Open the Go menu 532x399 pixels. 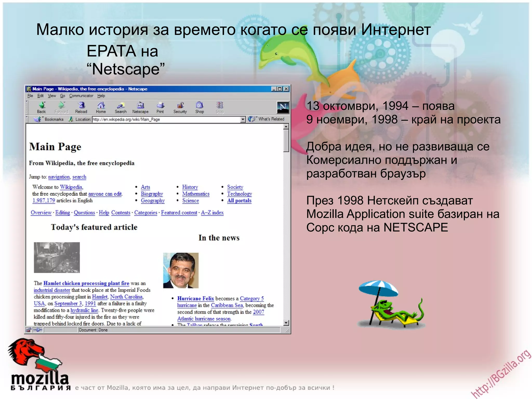click(63, 96)
